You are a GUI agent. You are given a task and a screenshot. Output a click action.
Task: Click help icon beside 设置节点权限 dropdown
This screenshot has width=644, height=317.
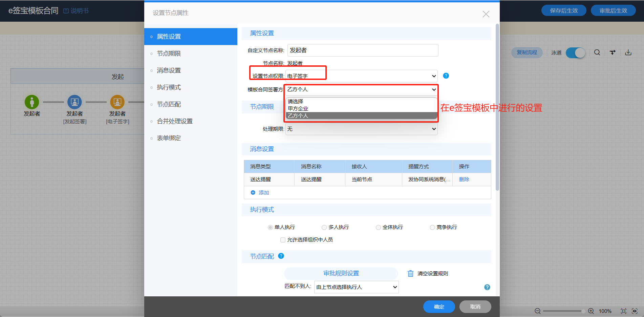click(446, 76)
